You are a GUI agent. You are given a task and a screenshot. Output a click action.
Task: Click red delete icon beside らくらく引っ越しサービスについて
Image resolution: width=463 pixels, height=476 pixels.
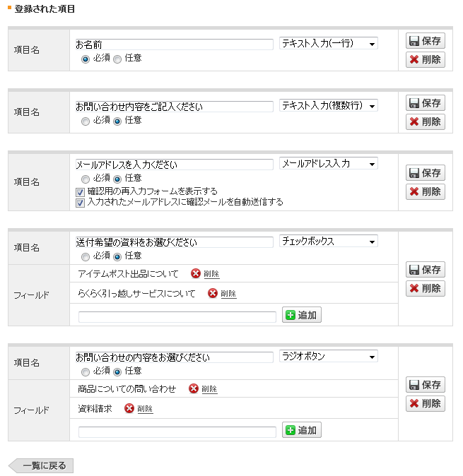(x=213, y=294)
